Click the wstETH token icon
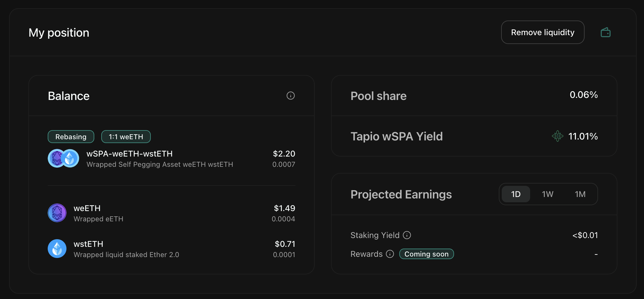Image resolution: width=644 pixels, height=299 pixels. [57, 249]
